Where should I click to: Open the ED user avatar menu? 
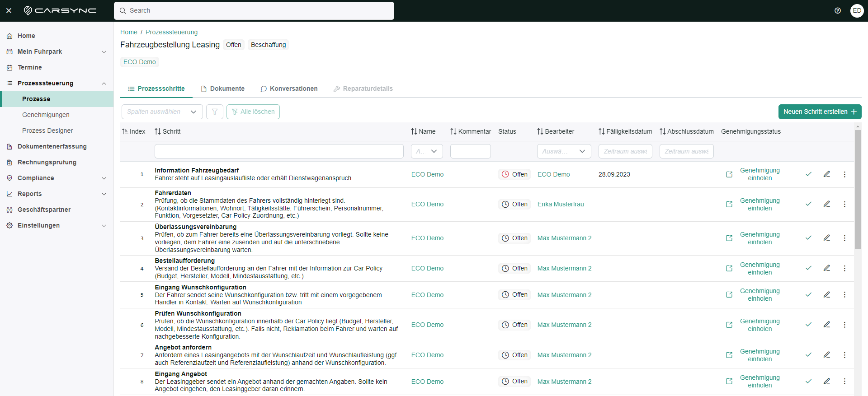(x=857, y=10)
